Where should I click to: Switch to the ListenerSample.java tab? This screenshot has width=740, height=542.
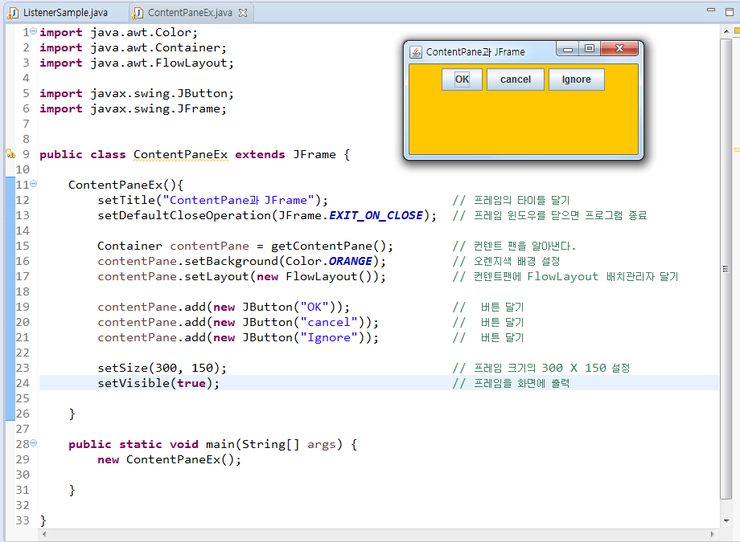tap(65, 13)
